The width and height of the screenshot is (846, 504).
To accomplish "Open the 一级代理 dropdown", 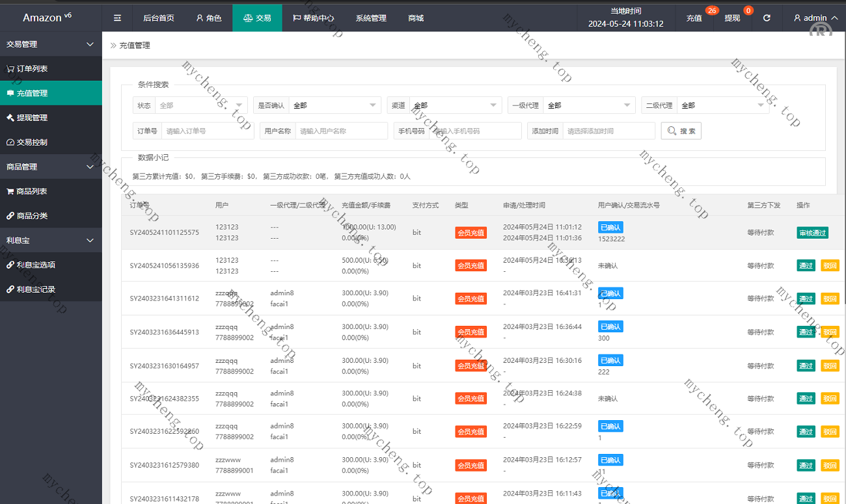I will coord(589,105).
